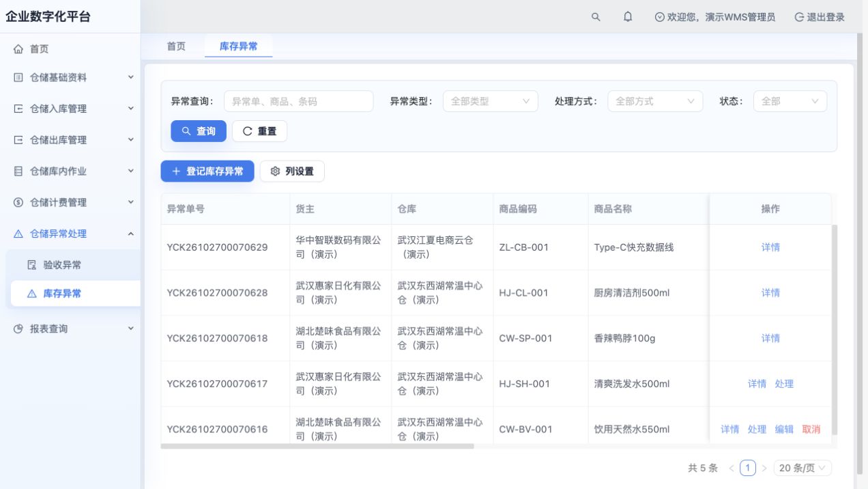The height and width of the screenshot is (489, 868).
Task: Click the 仓储异常处理 warning icon
Action: click(x=18, y=234)
